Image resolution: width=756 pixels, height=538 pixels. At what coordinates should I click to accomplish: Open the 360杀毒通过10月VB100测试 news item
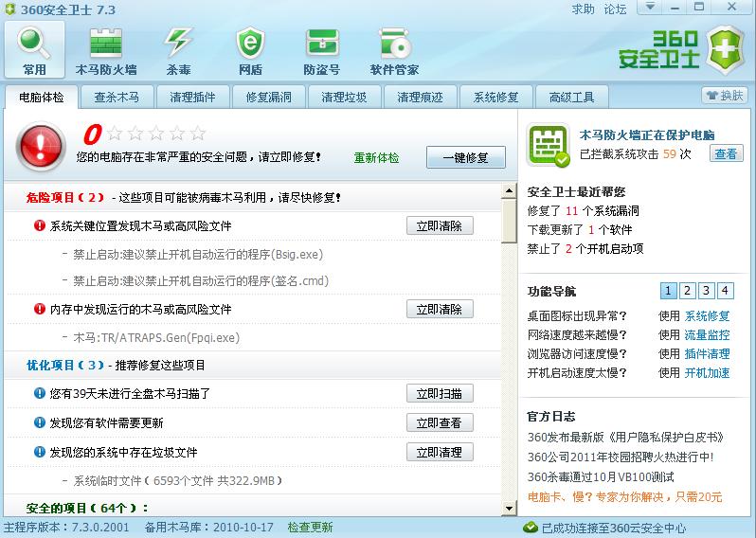pyautogui.click(x=601, y=476)
